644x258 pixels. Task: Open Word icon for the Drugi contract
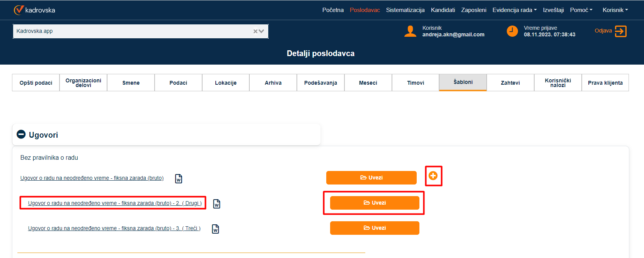217,204
